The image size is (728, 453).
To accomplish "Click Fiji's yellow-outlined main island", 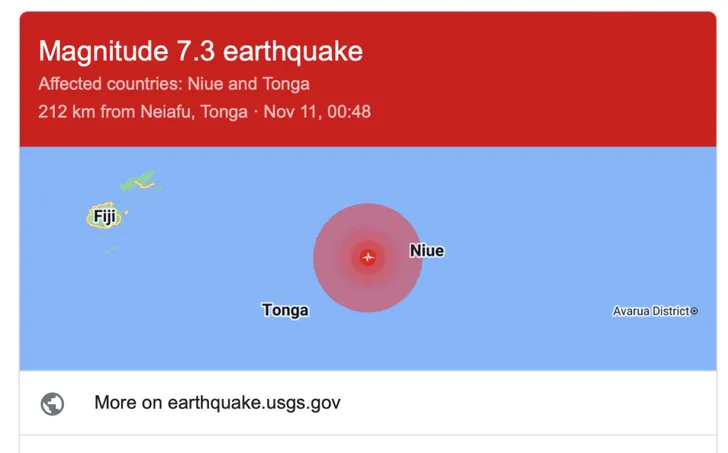I will [x=90, y=219].
